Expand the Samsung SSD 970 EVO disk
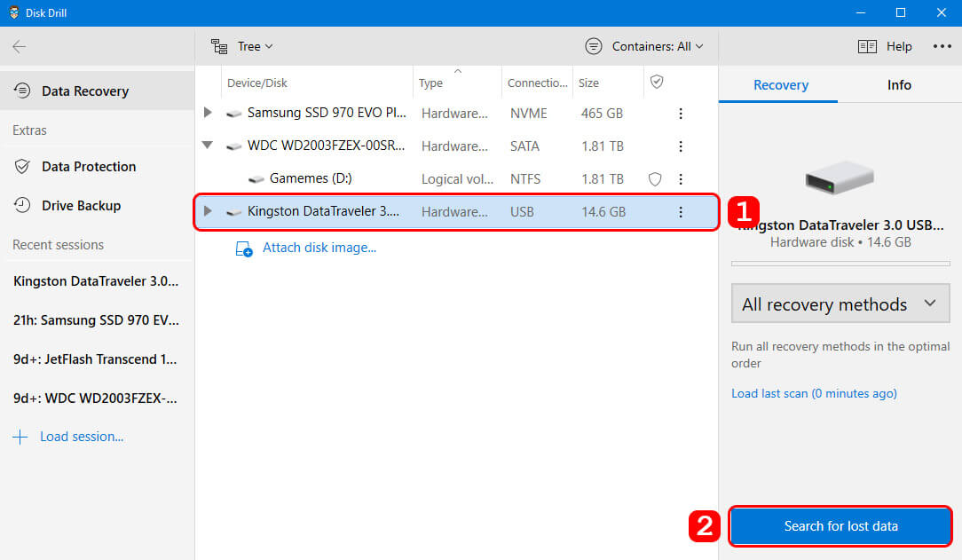 point(208,114)
